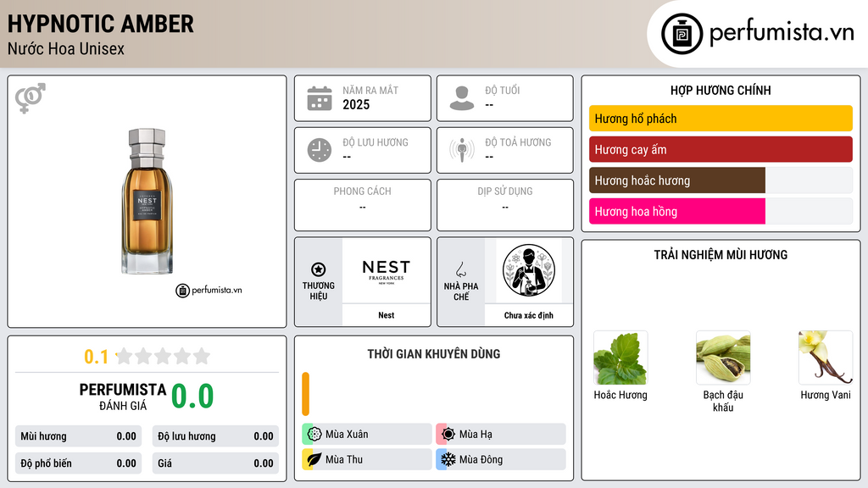Click the calendar icon beside Năm ra mắt
Screen dimensions: 868x488
point(320,98)
